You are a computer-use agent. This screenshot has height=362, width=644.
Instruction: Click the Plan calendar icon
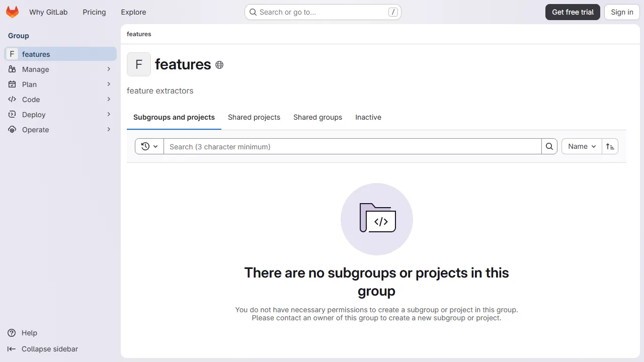12,84
